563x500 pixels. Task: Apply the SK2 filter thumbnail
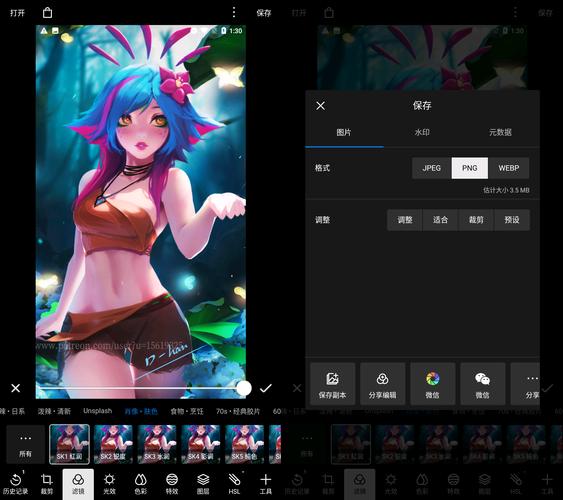click(113, 444)
